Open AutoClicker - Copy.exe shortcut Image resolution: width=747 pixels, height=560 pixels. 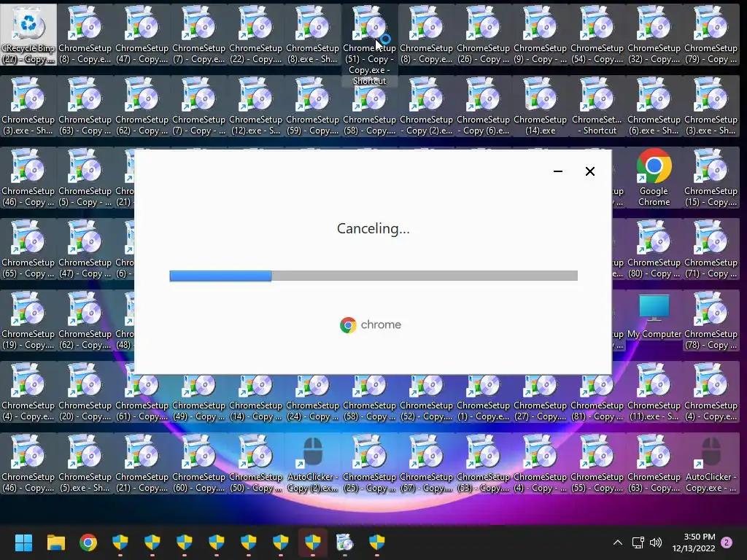pos(711,463)
